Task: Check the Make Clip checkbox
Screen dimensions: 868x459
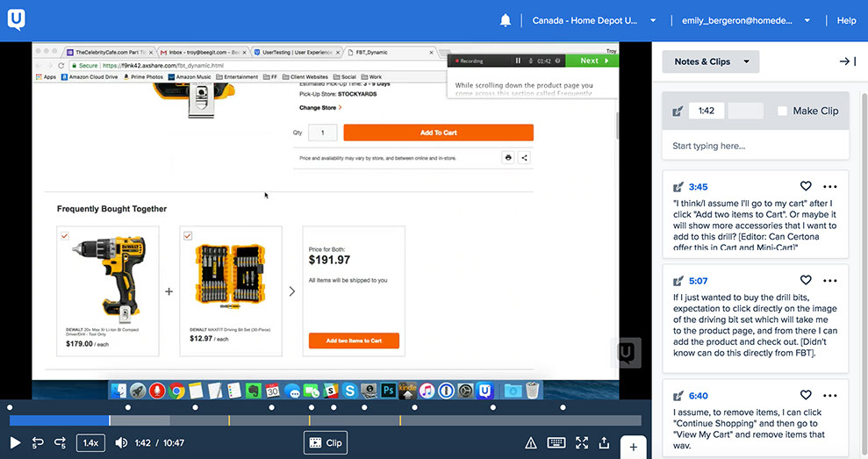Action: (782, 111)
